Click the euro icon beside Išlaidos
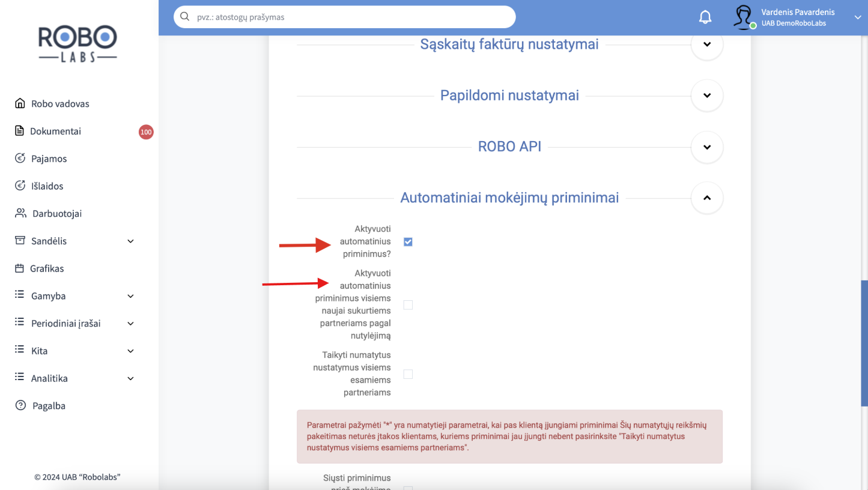The height and width of the screenshot is (490, 868). pos(20,186)
